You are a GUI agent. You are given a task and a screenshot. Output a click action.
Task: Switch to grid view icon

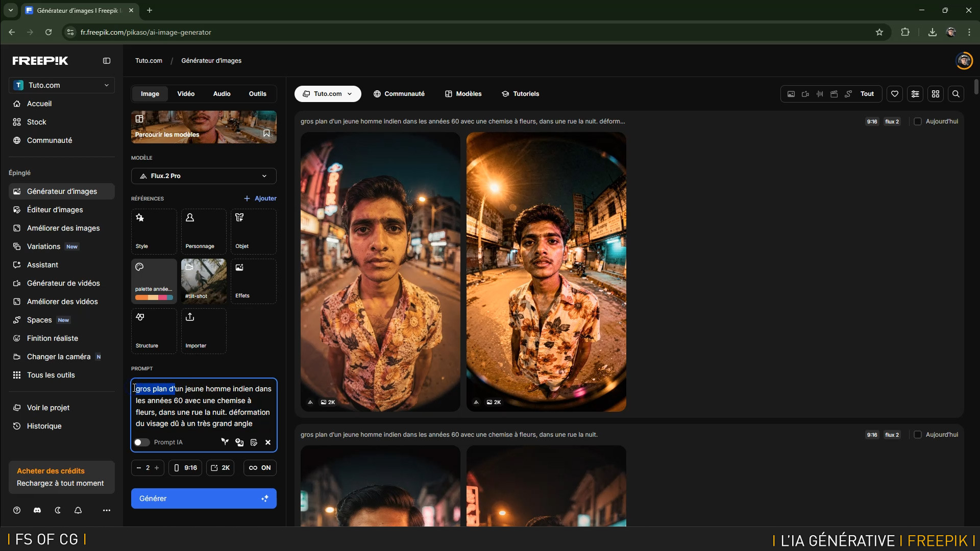point(936,94)
